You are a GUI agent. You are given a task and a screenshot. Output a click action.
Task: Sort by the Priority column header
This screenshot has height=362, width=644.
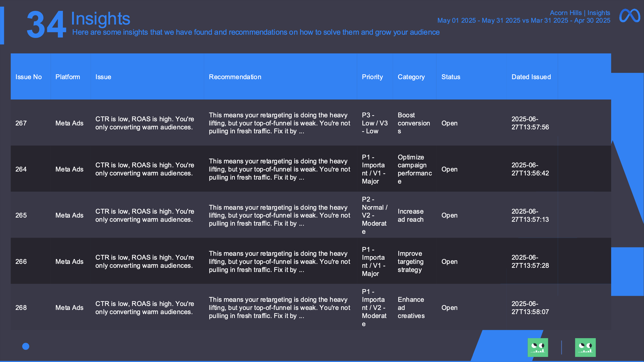(x=372, y=77)
